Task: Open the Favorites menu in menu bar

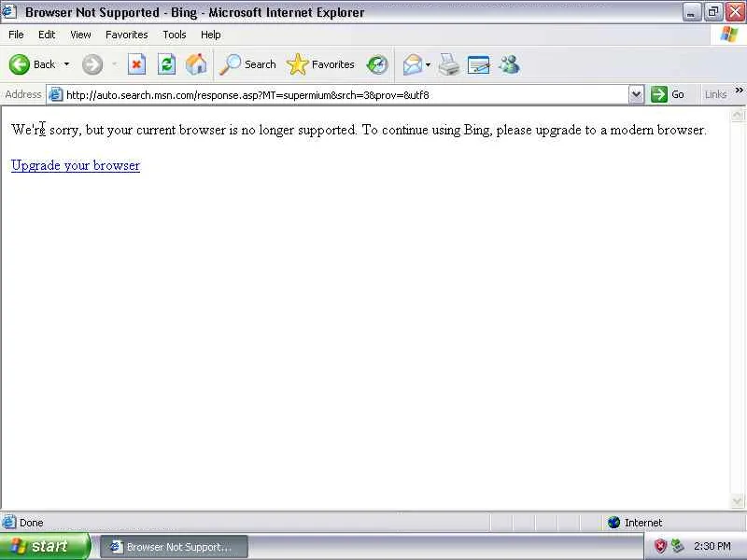Action: (127, 35)
